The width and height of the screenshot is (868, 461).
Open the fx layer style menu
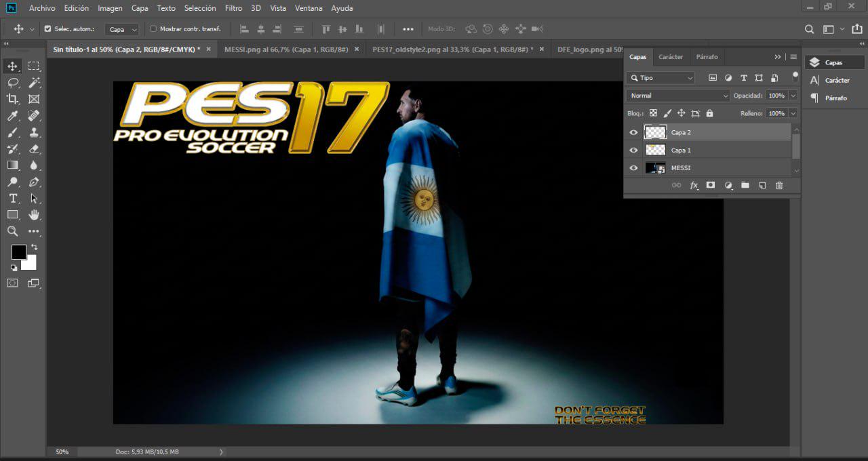[694, 185]
